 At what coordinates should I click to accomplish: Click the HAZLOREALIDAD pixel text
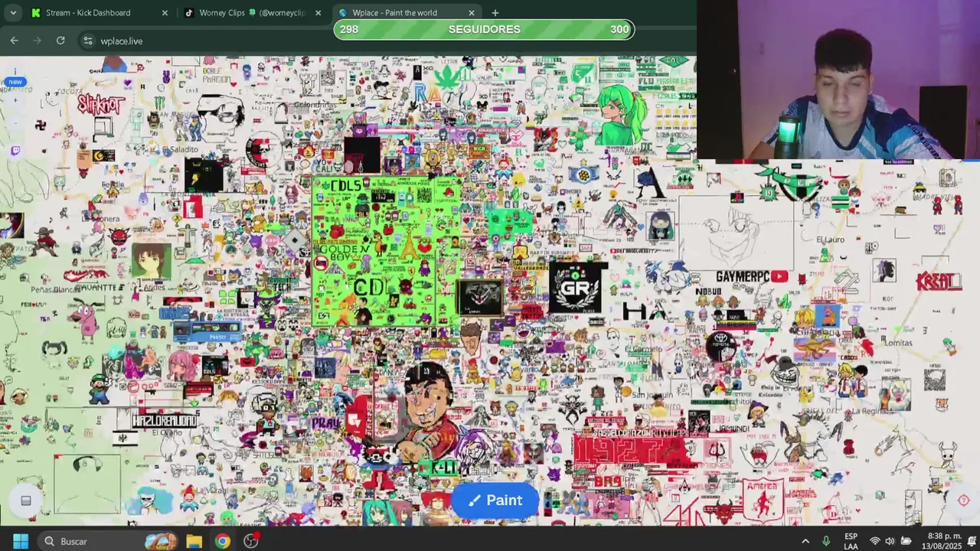pos(165,420)
